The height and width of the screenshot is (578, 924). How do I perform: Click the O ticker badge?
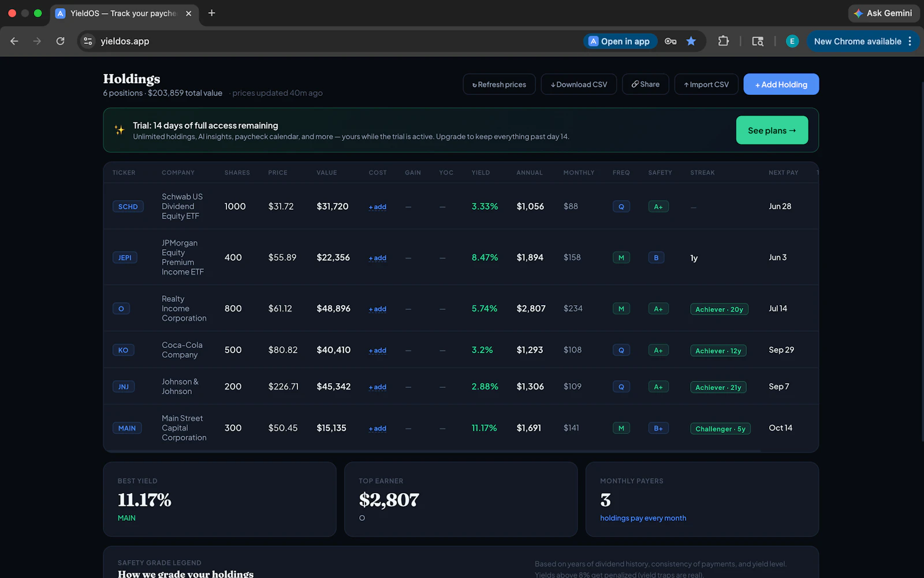121,309
